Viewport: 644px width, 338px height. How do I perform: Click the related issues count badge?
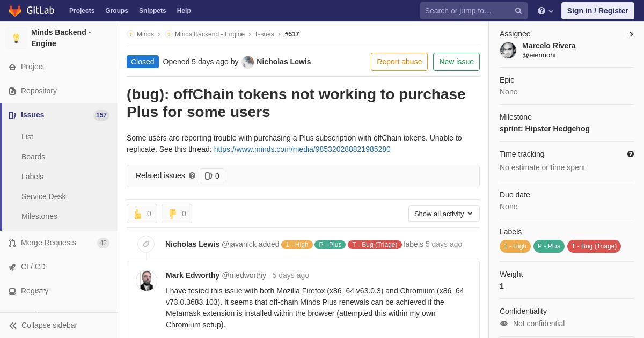click(x=212, y=176)
